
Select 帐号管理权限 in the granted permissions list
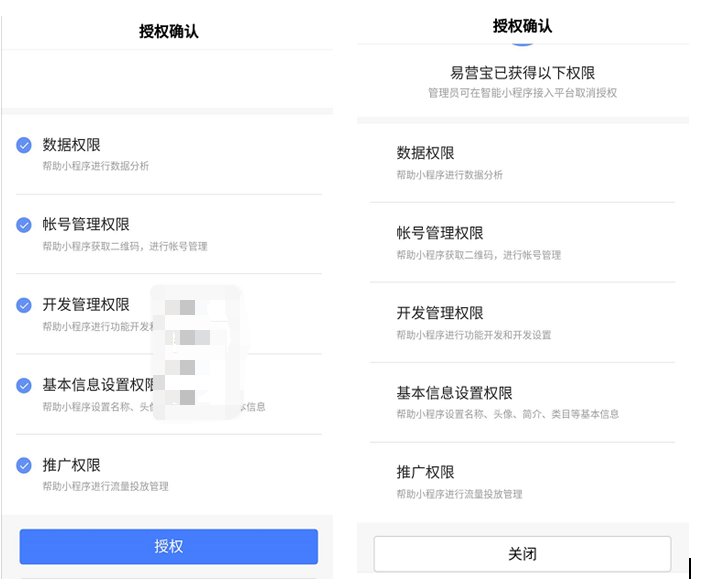pos(439,233)
